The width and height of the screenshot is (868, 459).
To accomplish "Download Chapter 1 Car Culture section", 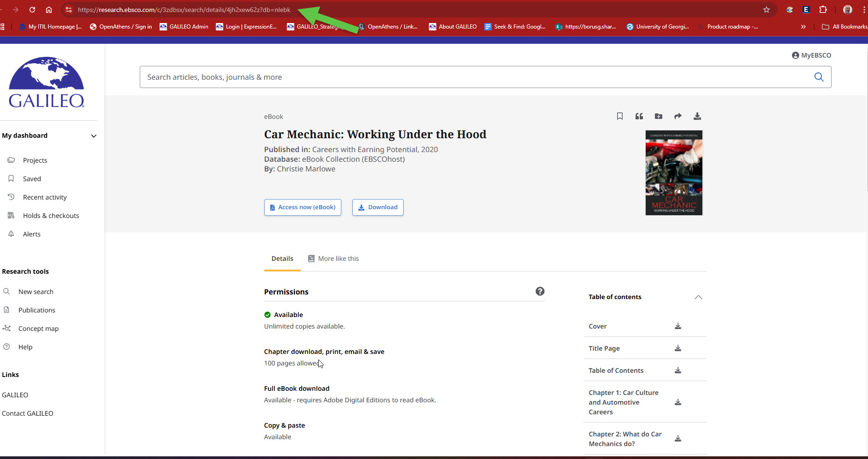I will click(678, 402).
